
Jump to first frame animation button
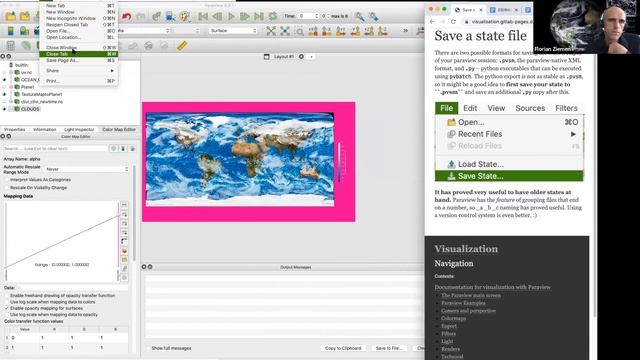pyautogui.click(x=203, y=16)
